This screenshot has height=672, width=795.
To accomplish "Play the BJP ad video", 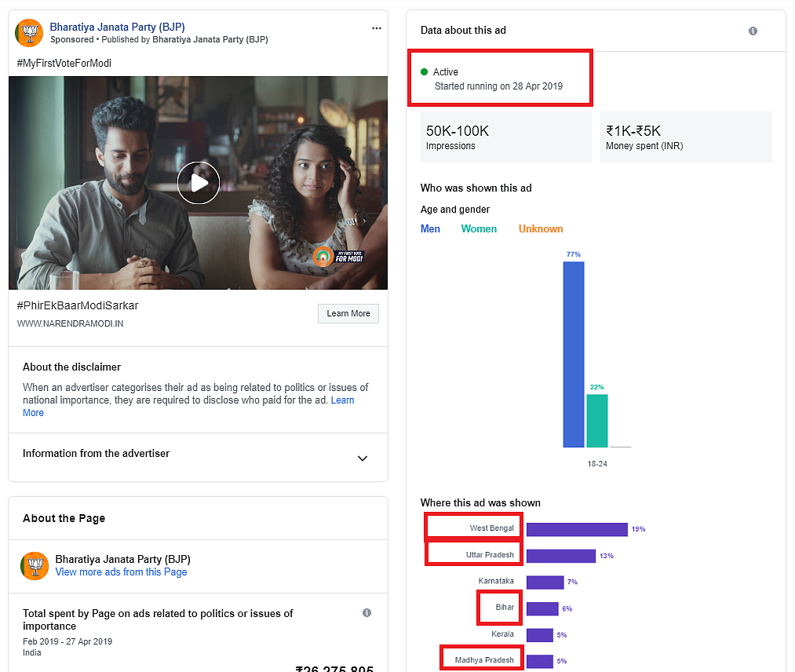I will 199,183.
